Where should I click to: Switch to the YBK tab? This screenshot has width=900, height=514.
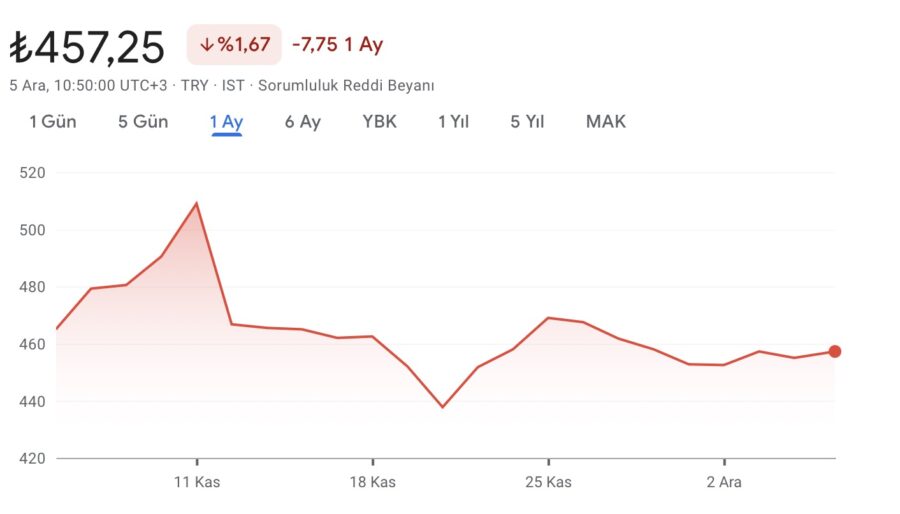point(379,122)
